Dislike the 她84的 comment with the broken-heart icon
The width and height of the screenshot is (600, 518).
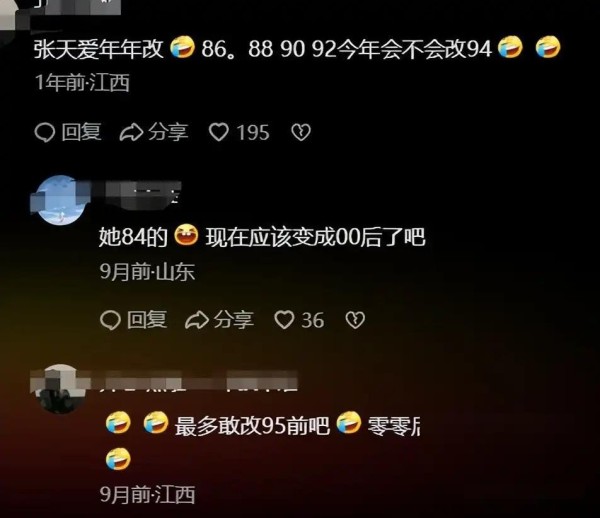[x=355, y=320]
